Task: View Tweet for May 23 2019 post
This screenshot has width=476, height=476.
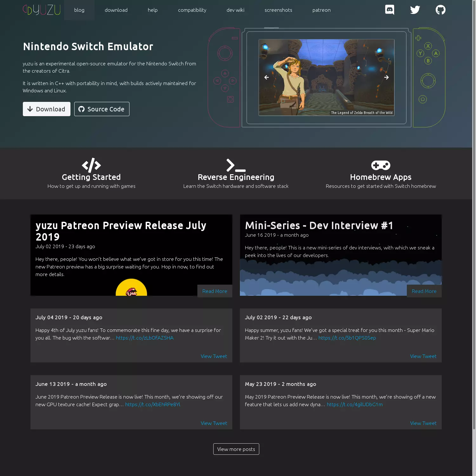Action: pos(423,423)
